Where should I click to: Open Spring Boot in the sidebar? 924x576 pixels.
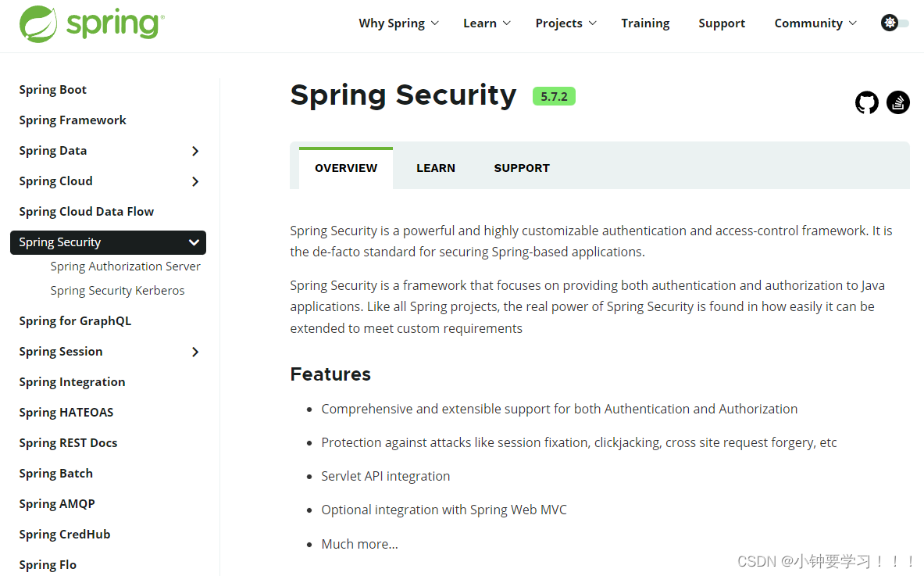(x=52, y=90)
